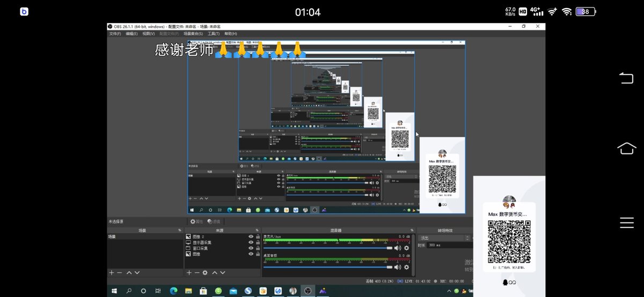The width and height of the screenshot is (644, 297).
Task: Hide the 显示器采集 source
Action: pos(251,242)
